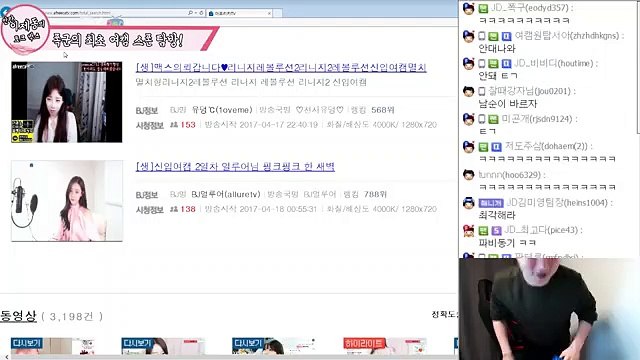Click thumbnail of 유덩 live broadcast
640x360 pixels.
click(67, 102)
